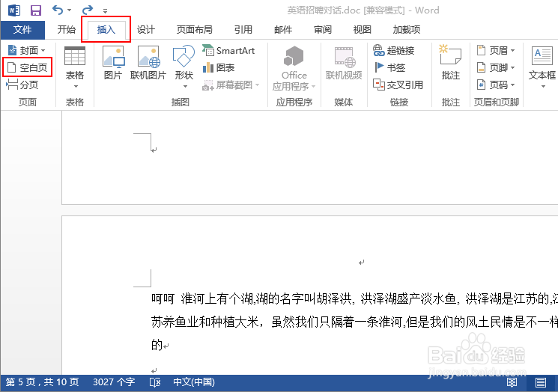Image resolution: width=558 pixels, height=392 pixels.
Task: Click the 形状 shapes icon
Action: [x=184, y=56]
